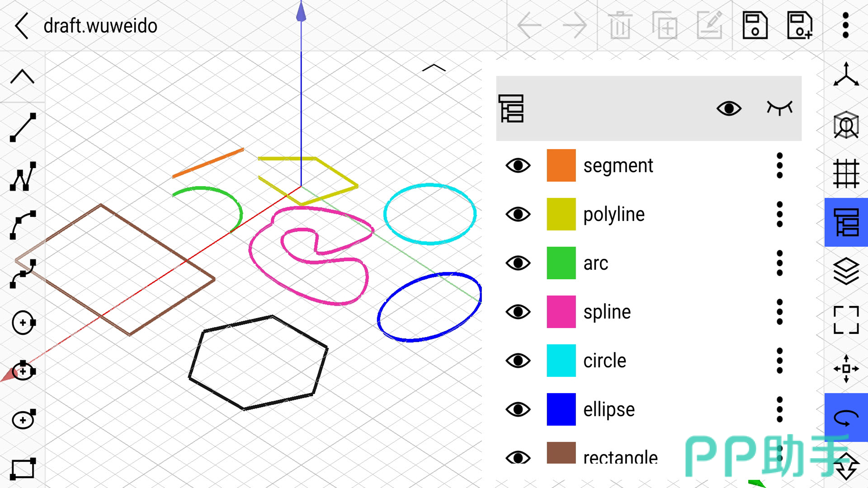Image resolution: width=868 pixels, height=488 pixels.
Task: Select the rectangle drawing tool
Action: coord(23,469)
